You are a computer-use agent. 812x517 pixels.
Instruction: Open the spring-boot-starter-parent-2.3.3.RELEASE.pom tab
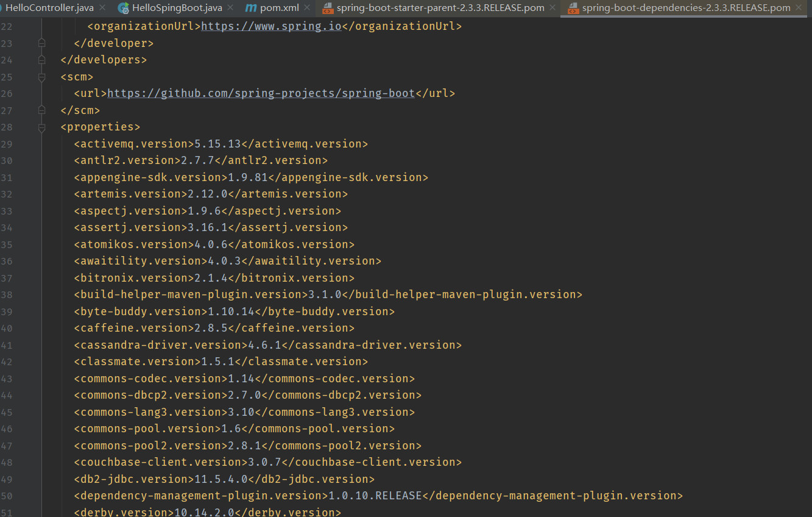440,8
